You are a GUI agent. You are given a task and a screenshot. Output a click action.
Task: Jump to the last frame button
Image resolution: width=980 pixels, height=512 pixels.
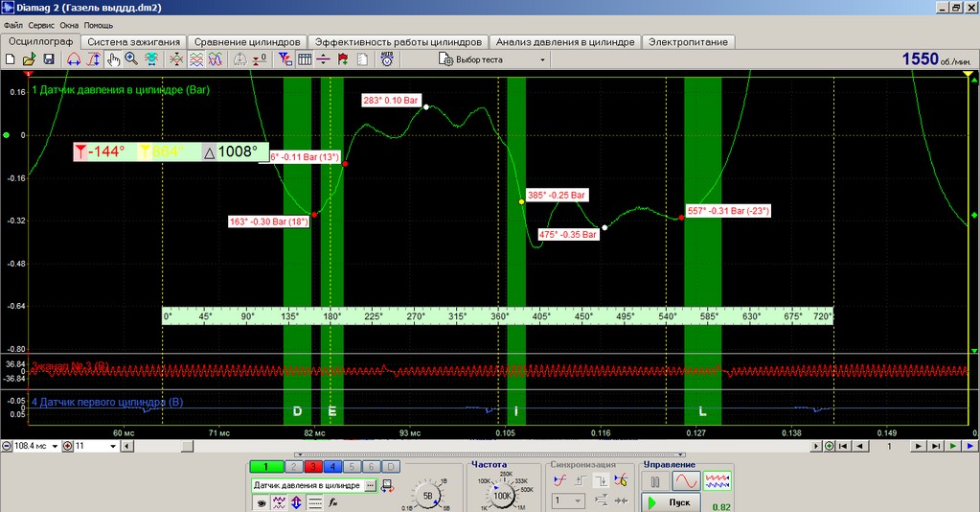point(936,446)
